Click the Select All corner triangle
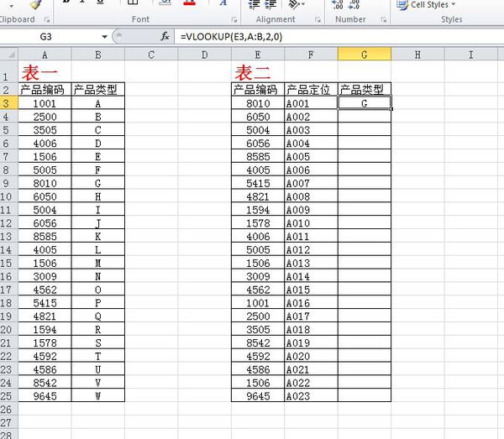The width and height of the screenshot is (504, 439). (9, 55)
